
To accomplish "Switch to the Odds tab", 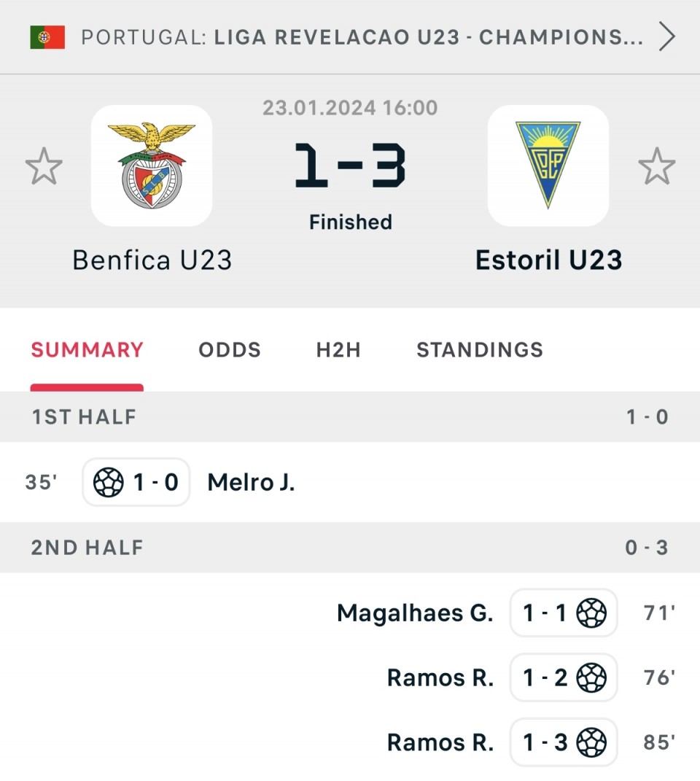I will point(230,350).
